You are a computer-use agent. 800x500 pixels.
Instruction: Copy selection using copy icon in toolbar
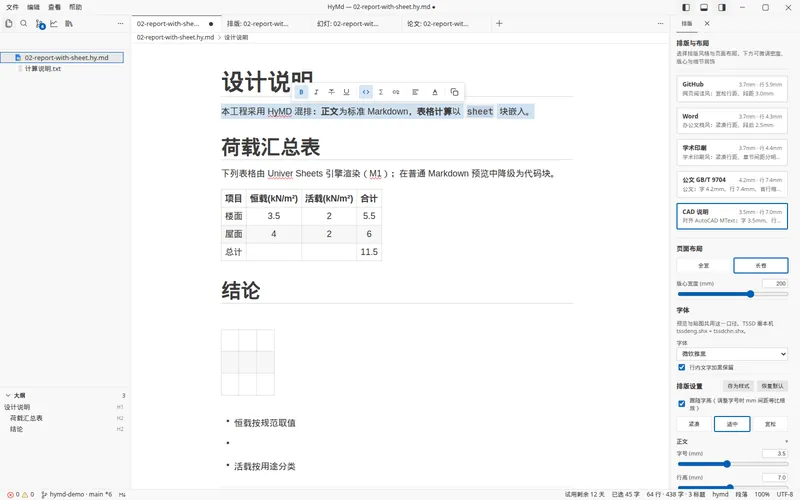coord(455,92)
